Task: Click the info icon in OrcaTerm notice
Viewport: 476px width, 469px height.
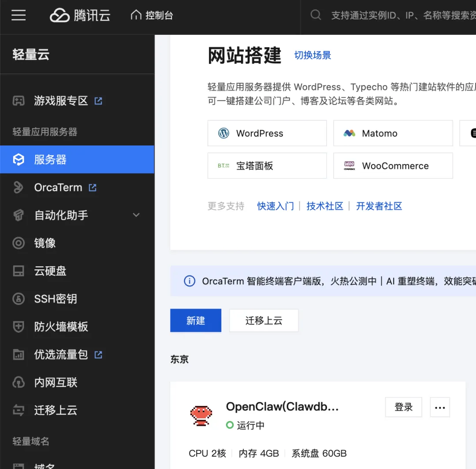Action: pyautogui.click(x=190, y=281)
